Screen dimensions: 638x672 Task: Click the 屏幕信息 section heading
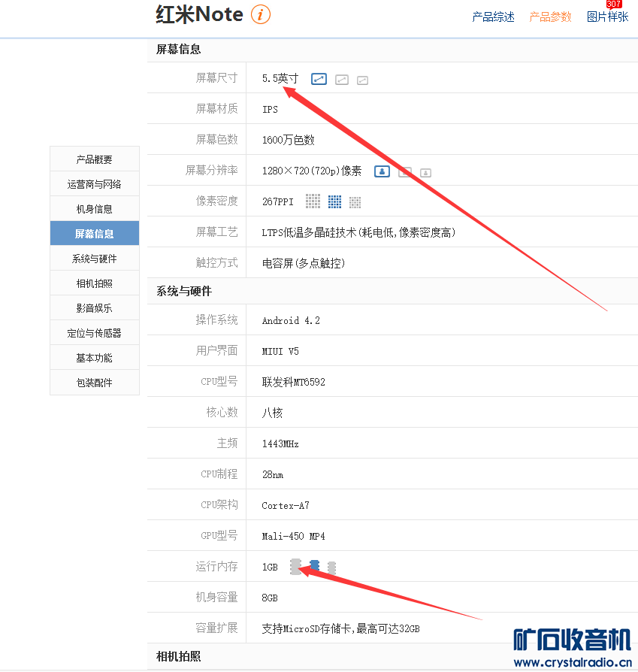click(178, 50)
